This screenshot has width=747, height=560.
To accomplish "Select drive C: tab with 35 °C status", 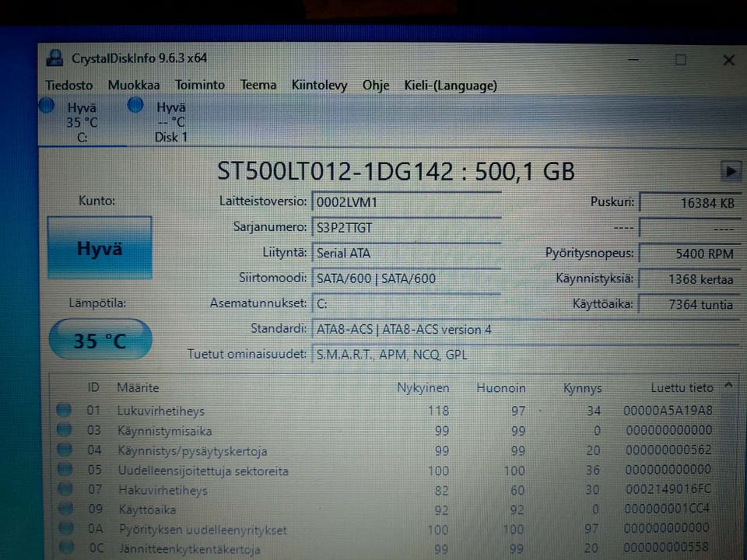I will click(82, 121).
